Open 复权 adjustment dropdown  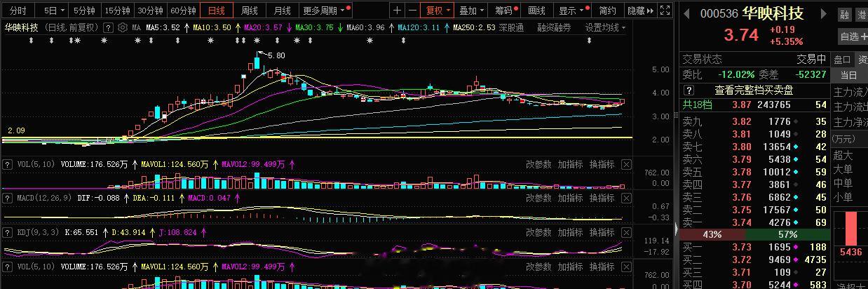click(x=436, y=11)
